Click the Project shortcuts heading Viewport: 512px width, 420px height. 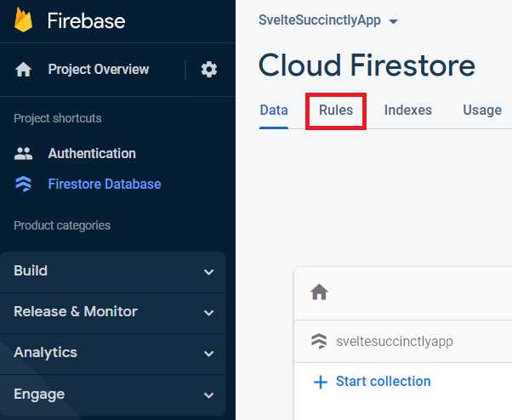click(x=58, y=118)
